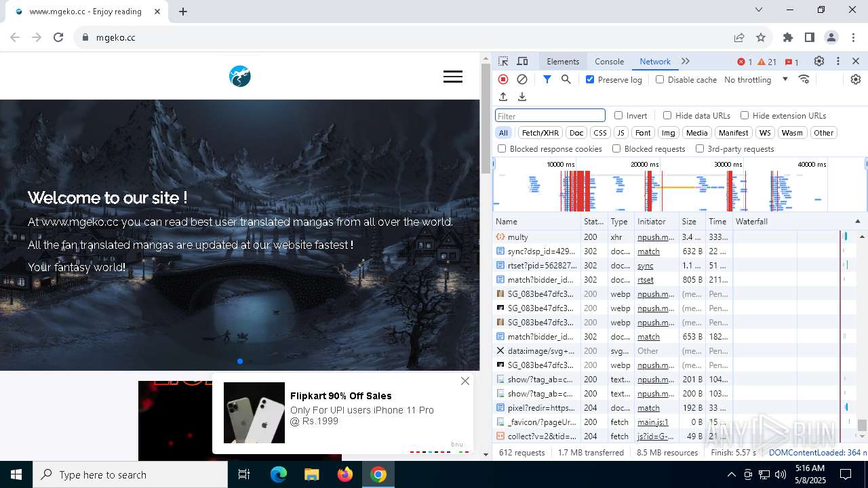Toggle the network filter funnel icon
This screenshot has height=488, width=868.
click(547, 79)
